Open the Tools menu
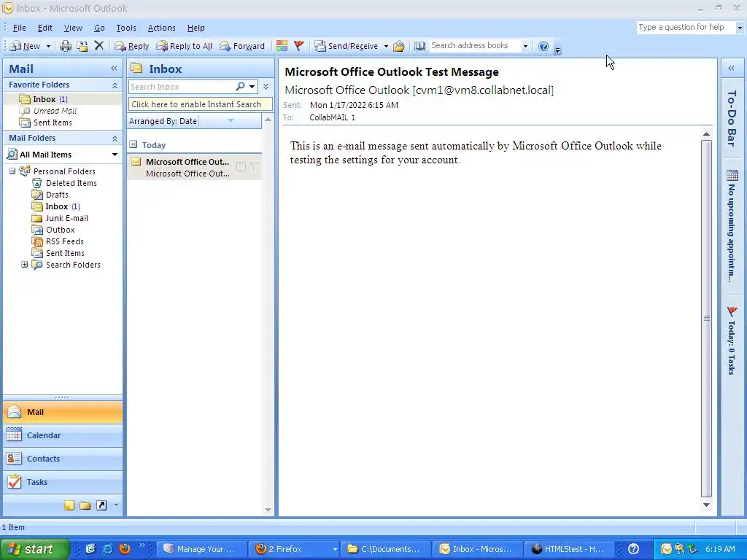 [126, 28]
